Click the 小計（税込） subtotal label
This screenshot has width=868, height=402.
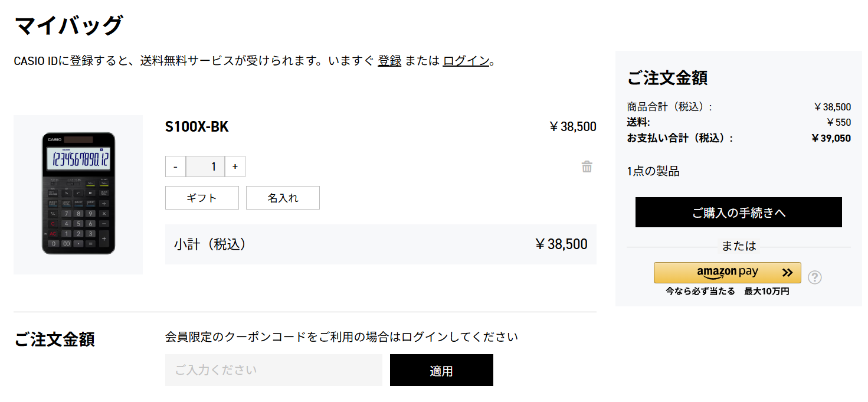pos(210,244)
